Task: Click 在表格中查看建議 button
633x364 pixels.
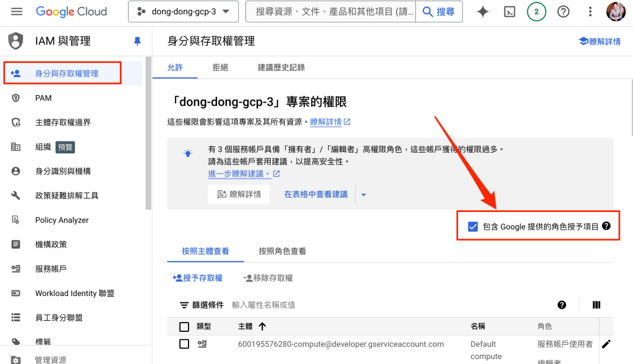Action: 316,195
